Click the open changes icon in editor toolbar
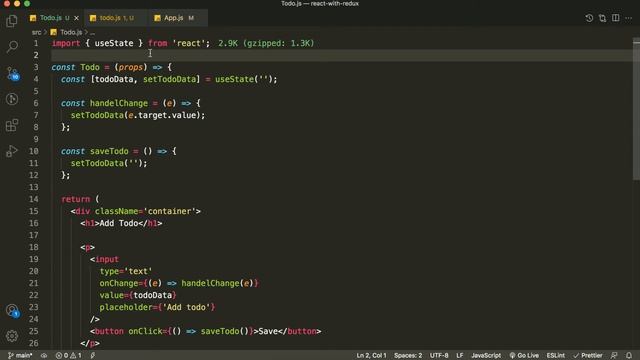Viewport: 640px width, 360px height. [x=602, y=18]
